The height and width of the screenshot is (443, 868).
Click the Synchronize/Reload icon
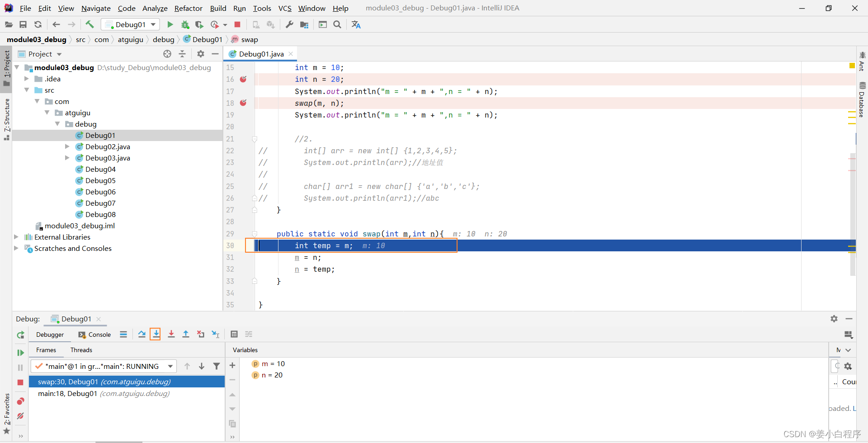38,24
